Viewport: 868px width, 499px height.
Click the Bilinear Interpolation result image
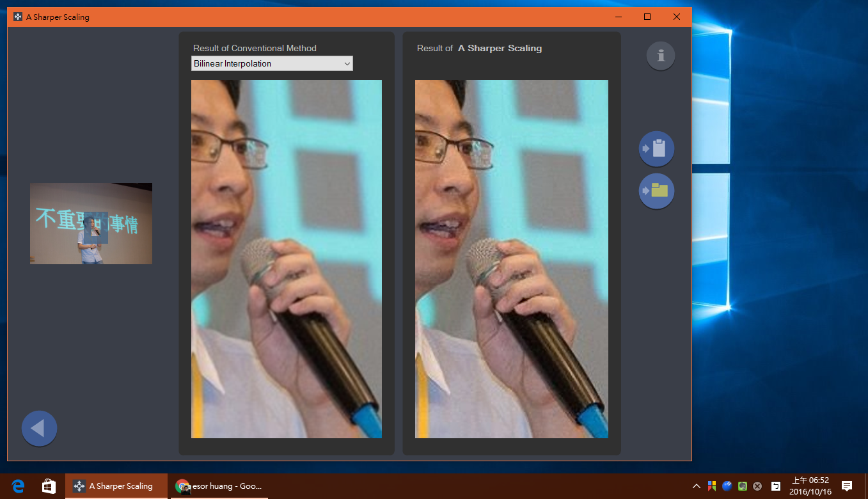click(x=287, y=259)
